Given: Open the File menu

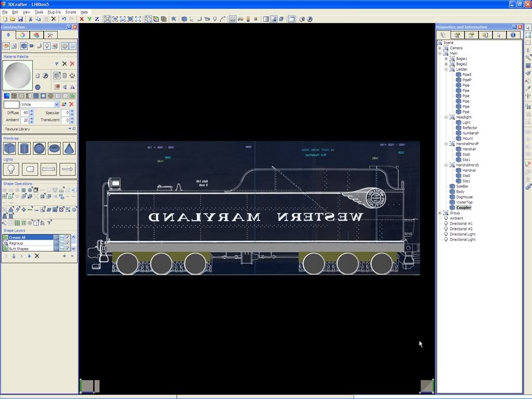Looking at the screenshot, I should 5,12.
